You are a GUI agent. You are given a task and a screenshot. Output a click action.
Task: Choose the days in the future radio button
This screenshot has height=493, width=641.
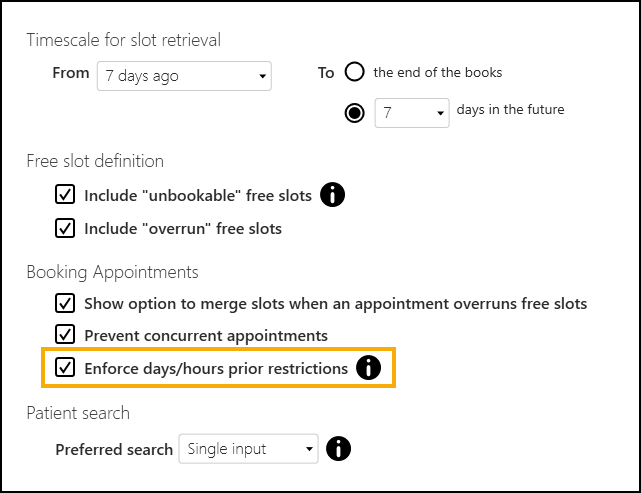click(353, 112)
